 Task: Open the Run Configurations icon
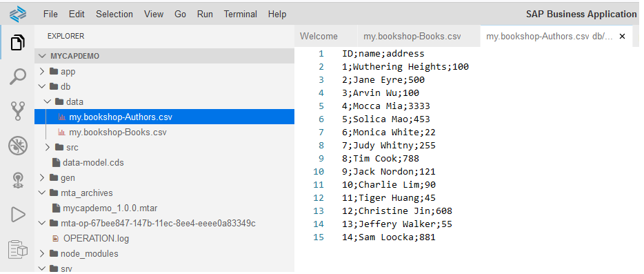tap(18, 215)
